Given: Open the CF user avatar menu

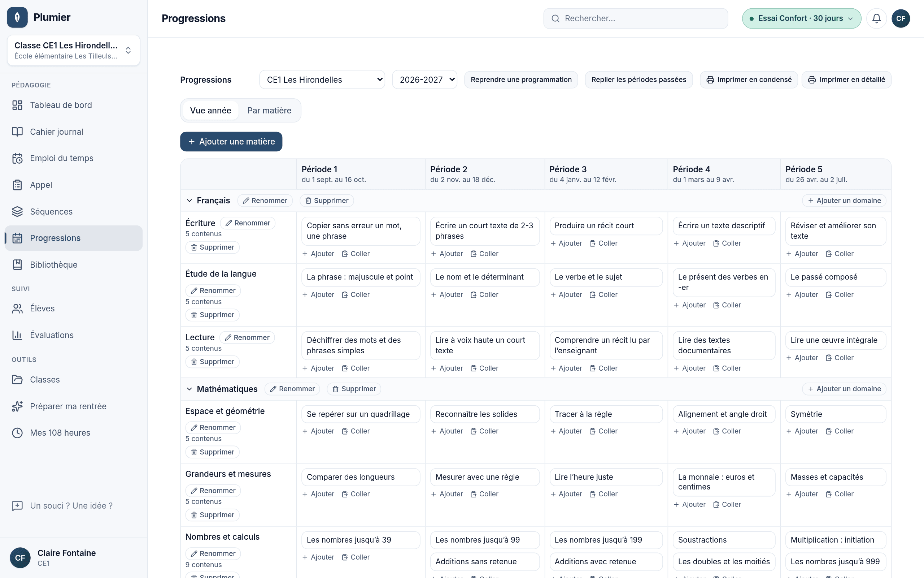Looking at the screenshot, I should click(901, 18).
